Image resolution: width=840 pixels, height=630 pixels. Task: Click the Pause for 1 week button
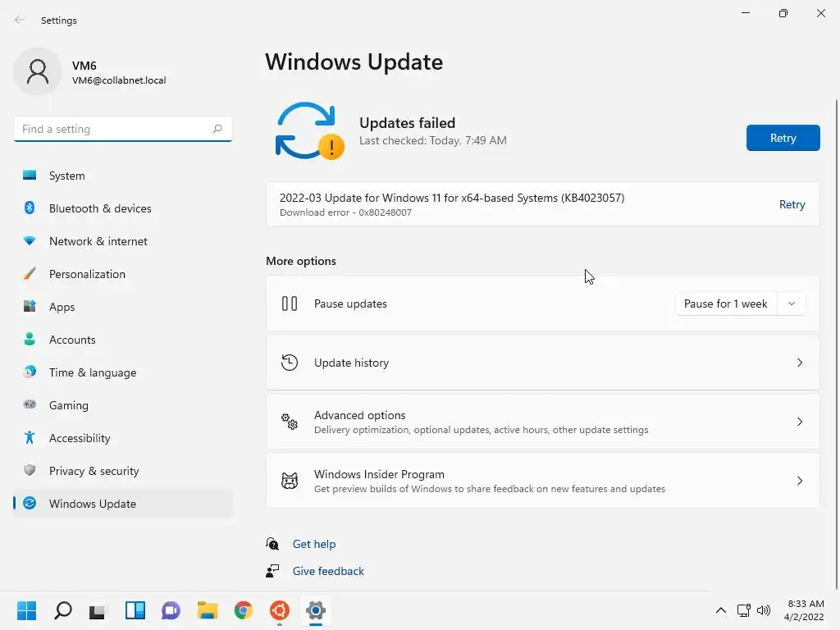pyautogui.click(x=726, y=304)
